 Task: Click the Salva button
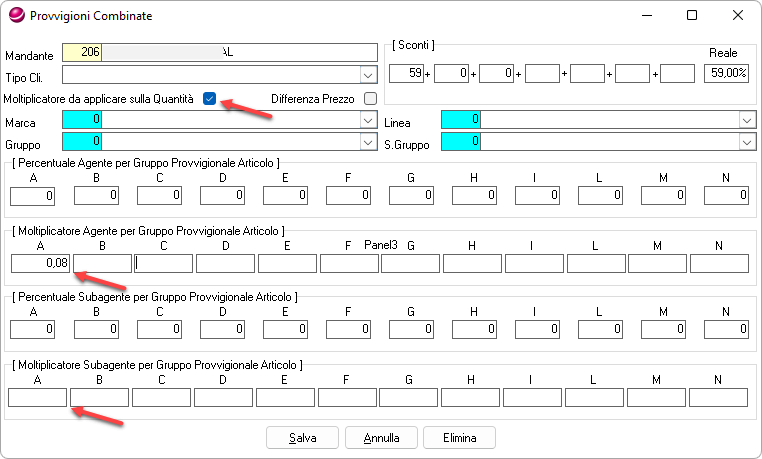point(302,438)
